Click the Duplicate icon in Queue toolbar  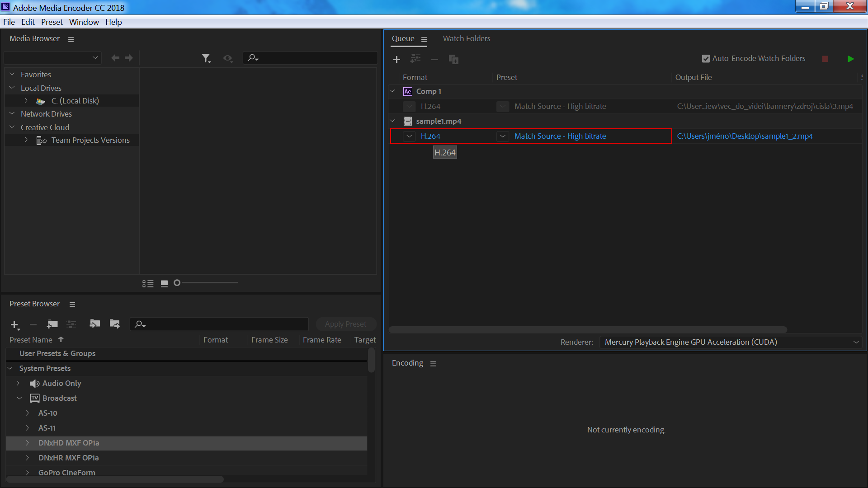(453, 59)
